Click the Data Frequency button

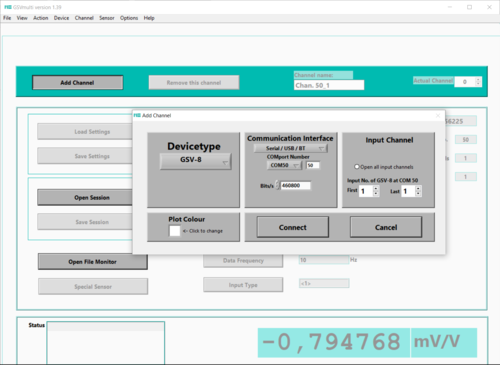tap(243, 261)
